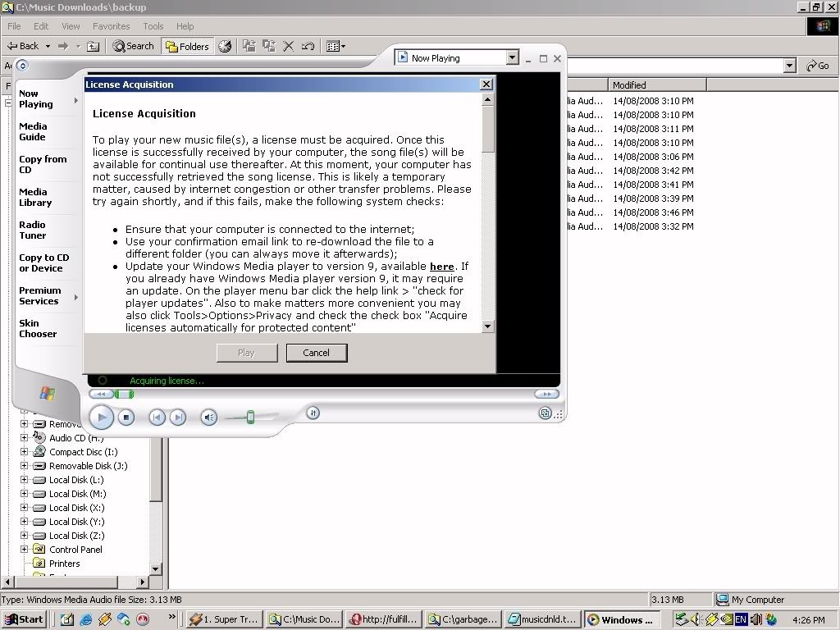Click the Fast Forward button beside the seek bar
Image resolution: width=840 pixels, height=630 pixels.
pyautogui.click(x=546, y=395)
